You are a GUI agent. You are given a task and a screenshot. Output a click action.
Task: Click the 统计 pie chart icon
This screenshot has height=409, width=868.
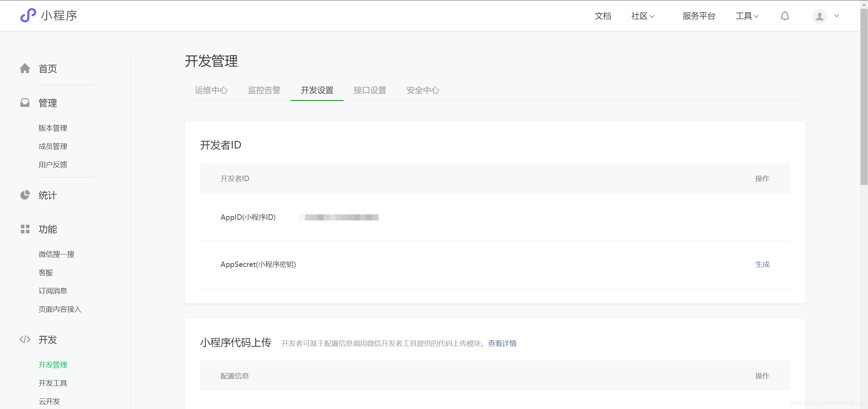(25, 195)
